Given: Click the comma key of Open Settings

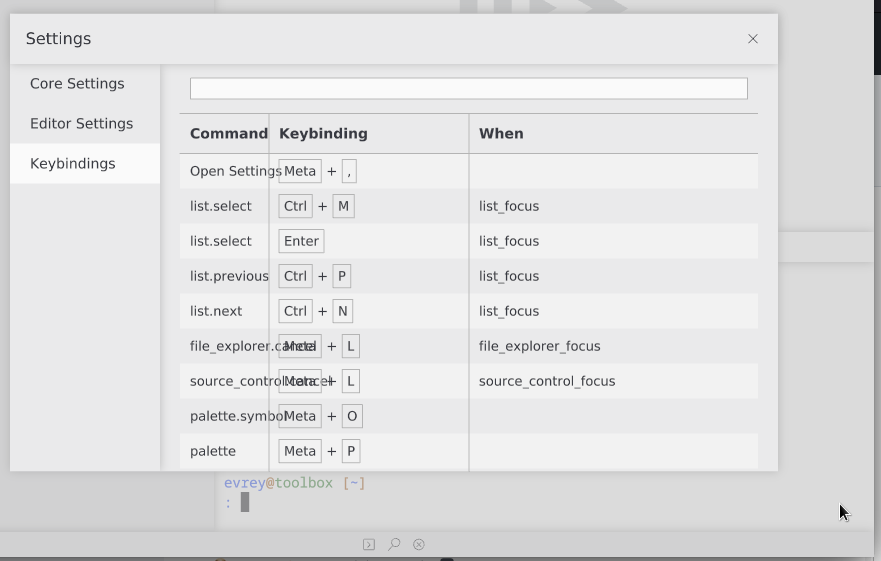Looking at the screenshot, I should pyautogui.click(x=349, y=171).
